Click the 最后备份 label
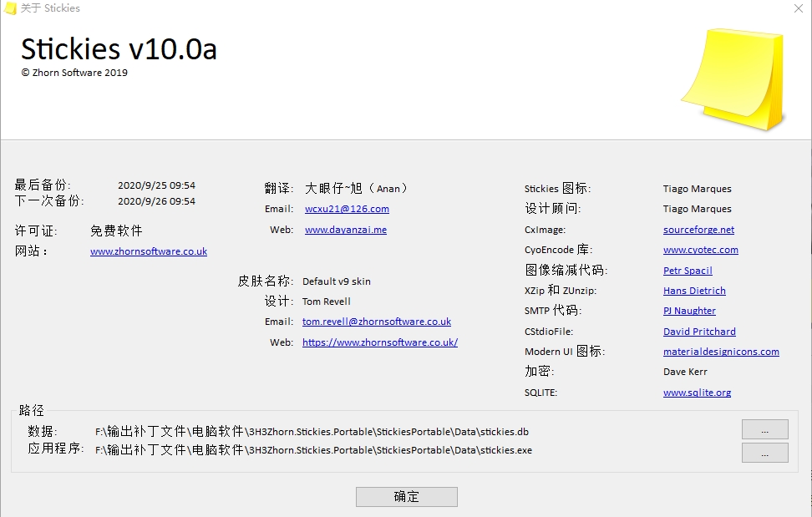The width and height of the screenshot is (812, 517). [x=43, y=185]
